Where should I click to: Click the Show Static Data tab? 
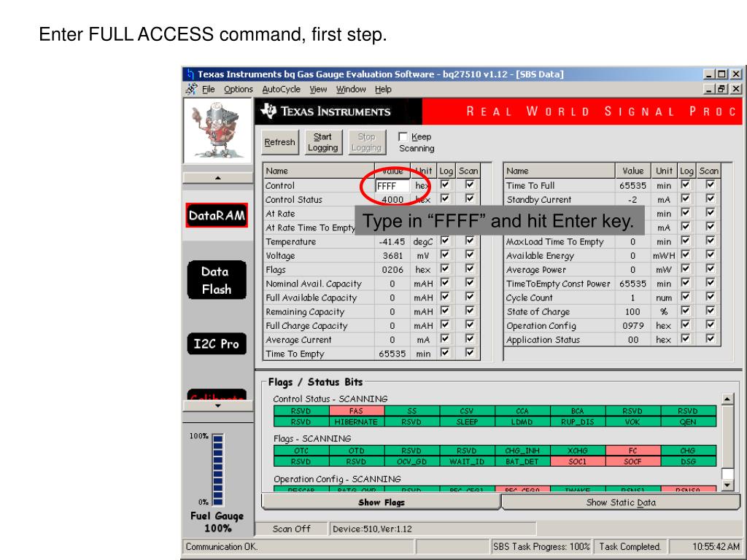[621, 502]
